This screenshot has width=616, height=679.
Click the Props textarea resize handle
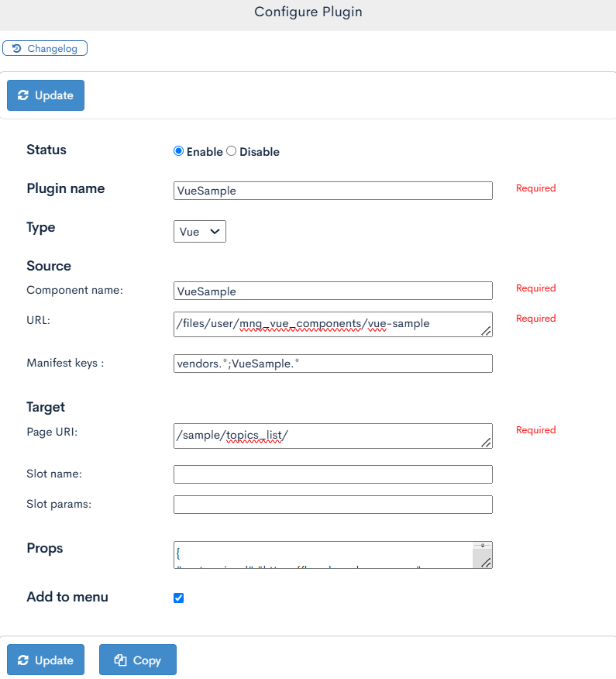click(x=486, y=562)
